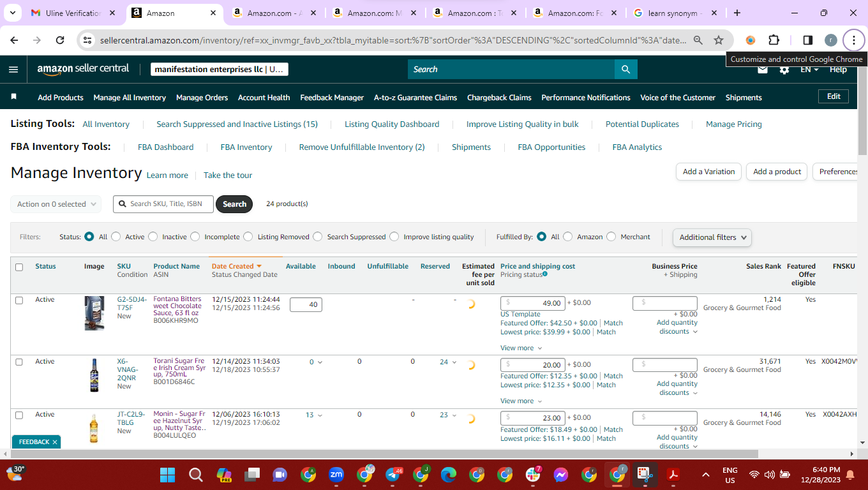Select the Inactive status radio button
Image resolution: width=868 pixels, height=490 pixels.
coord(153,237)
